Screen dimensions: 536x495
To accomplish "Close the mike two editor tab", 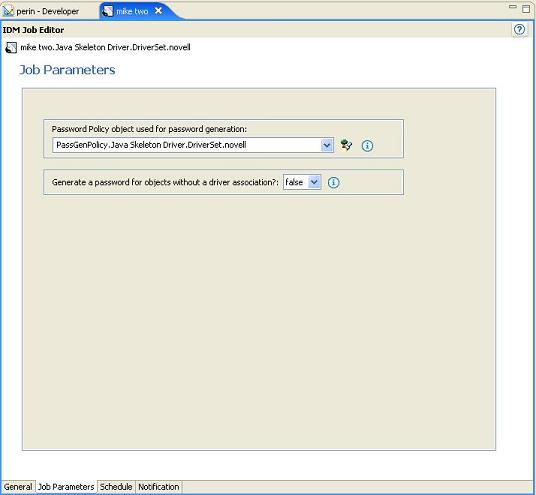I will [158, 11].
